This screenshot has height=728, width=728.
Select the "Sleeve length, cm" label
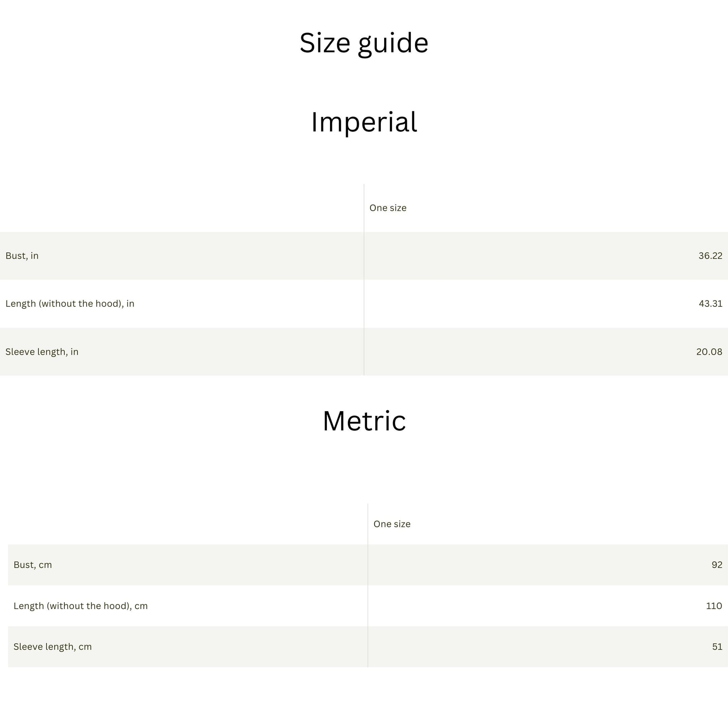point(53,647)
